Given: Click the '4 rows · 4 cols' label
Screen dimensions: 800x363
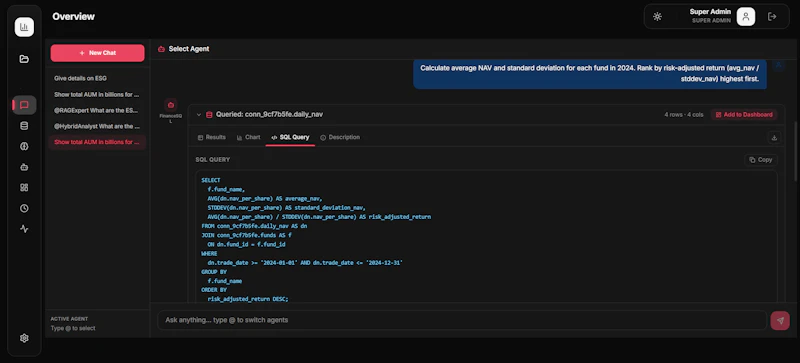Looking at the screenshot, I should pyautogui.click(x=684, y=115).
